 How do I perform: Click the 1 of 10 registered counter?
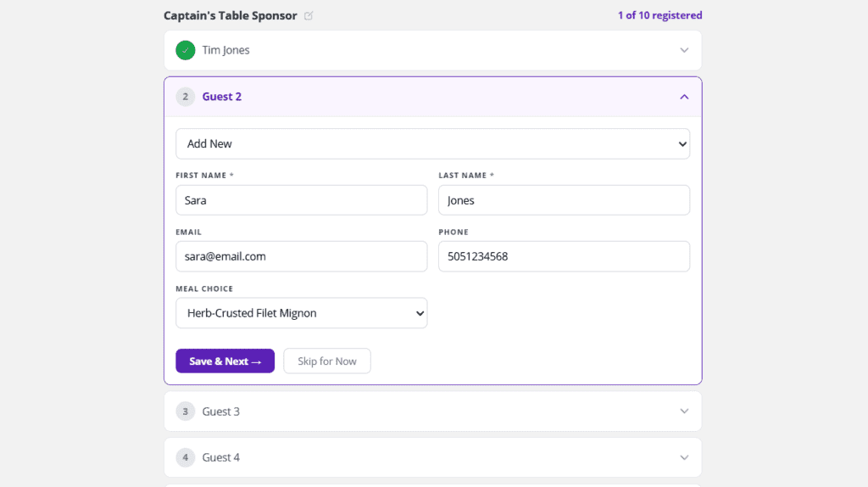pos(659,15)
